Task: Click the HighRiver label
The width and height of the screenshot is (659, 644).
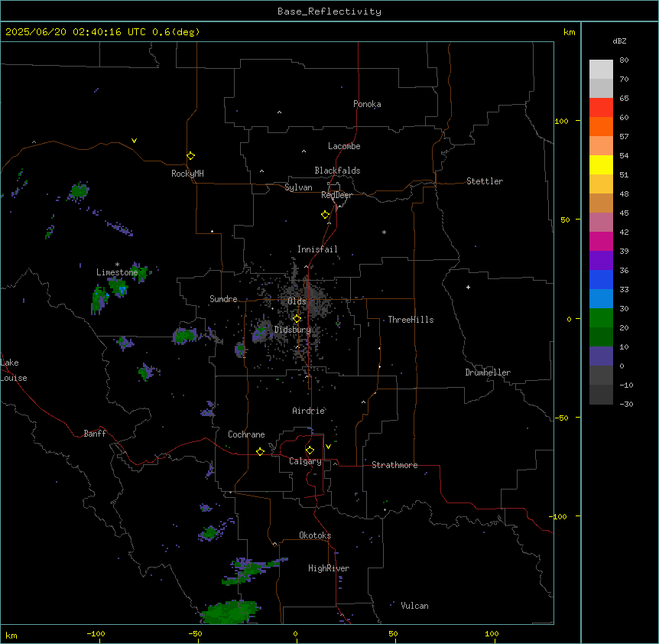Action: [x=329, y=568]
